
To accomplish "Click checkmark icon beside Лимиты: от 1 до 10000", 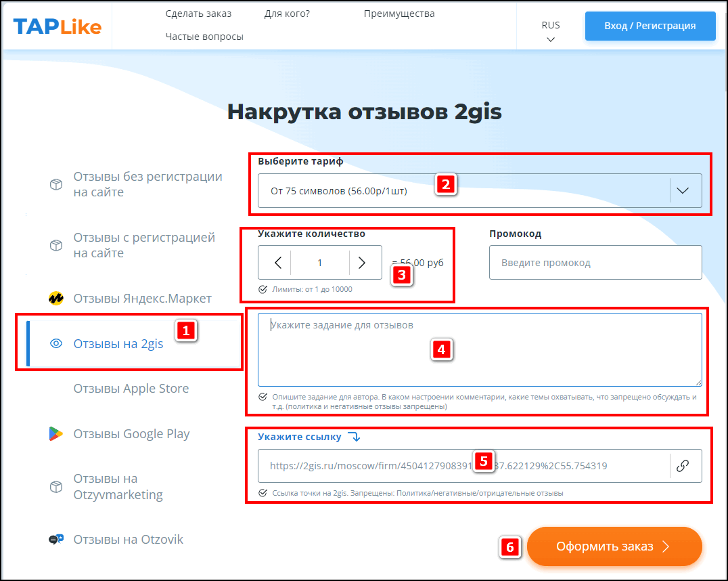I will [263, 290].
